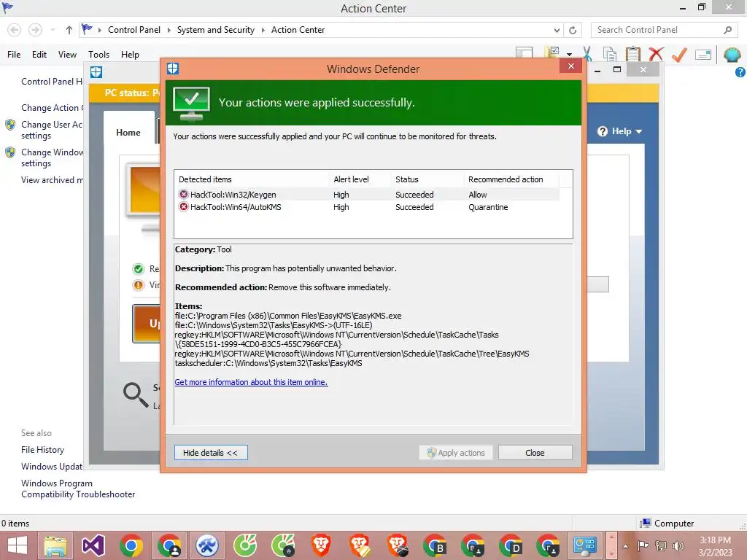Click the taskbar clock showing 3:18 PM
The height and width of the screenshot is (560, 747).
[715, 546]
